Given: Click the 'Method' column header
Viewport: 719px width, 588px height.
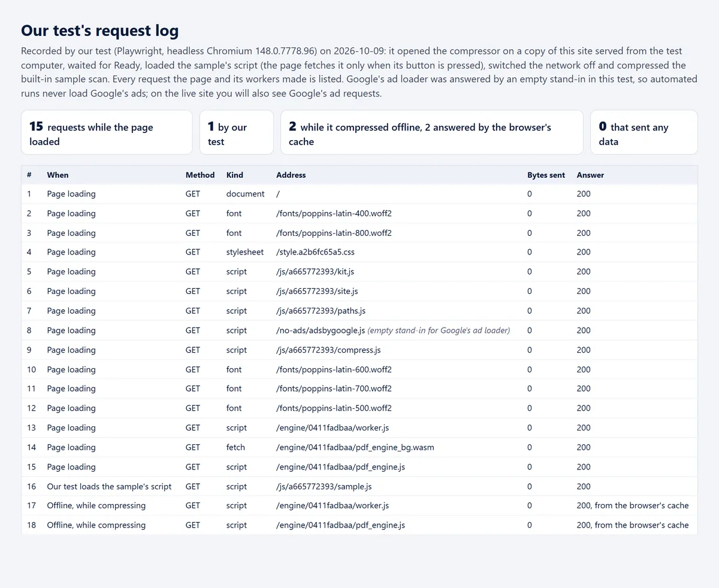Looking at the screenshot, I should pos(200,175).
